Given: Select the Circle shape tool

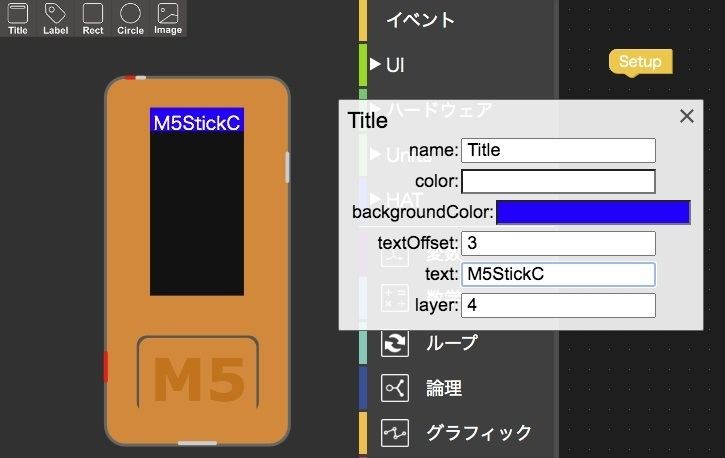Looking at the screenshot, I should (130, 18).
